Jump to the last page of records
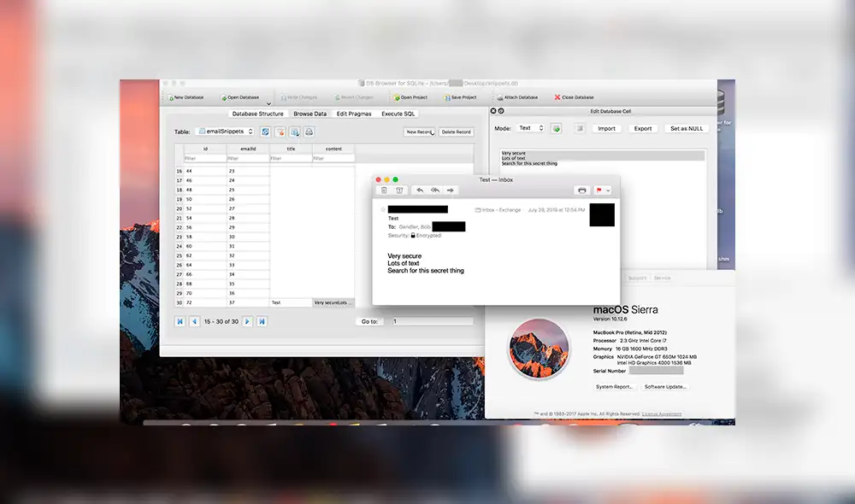 pyautogui.click(x=262, y=320)
